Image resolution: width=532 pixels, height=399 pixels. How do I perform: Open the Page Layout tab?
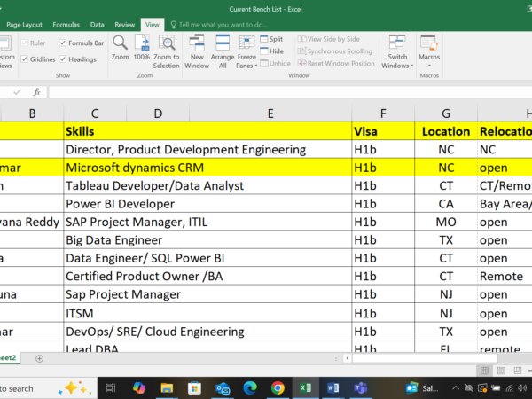point(25,25)
